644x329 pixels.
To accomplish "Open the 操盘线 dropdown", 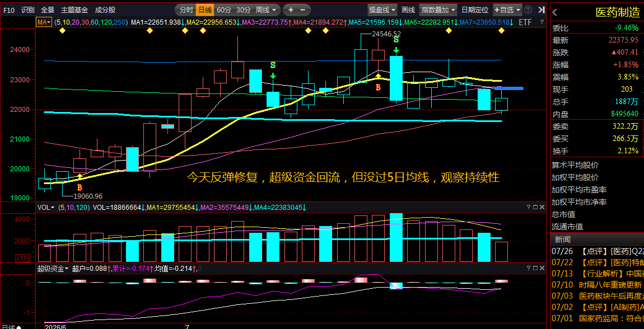I will 382,10.
